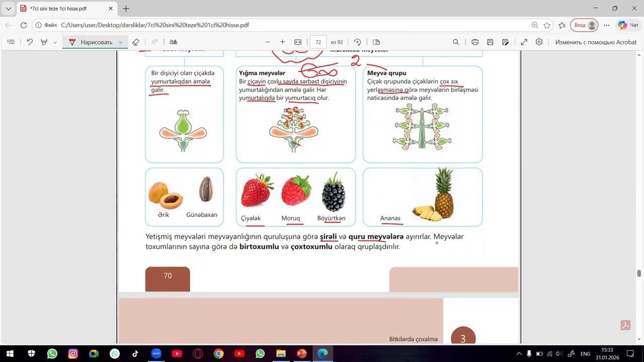Image resolution: width=644 pixels, height=362 pixels.
Task: Click the Meyvə qrupu heading
Action: pyautogui.click(x=386, y=73)
